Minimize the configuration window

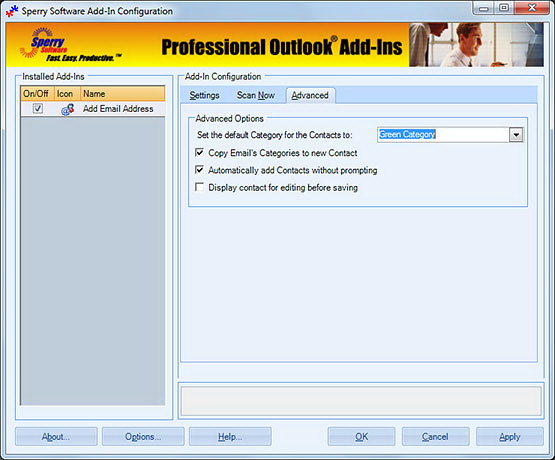coord(484,8)
